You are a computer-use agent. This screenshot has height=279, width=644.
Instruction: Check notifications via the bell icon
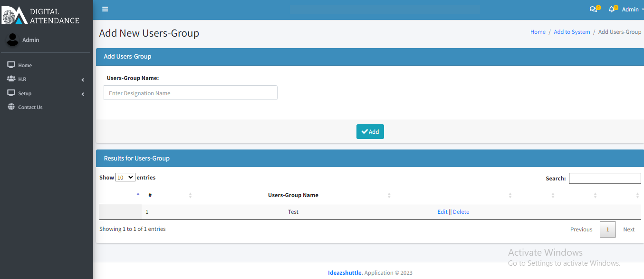[x=611, y=9]
